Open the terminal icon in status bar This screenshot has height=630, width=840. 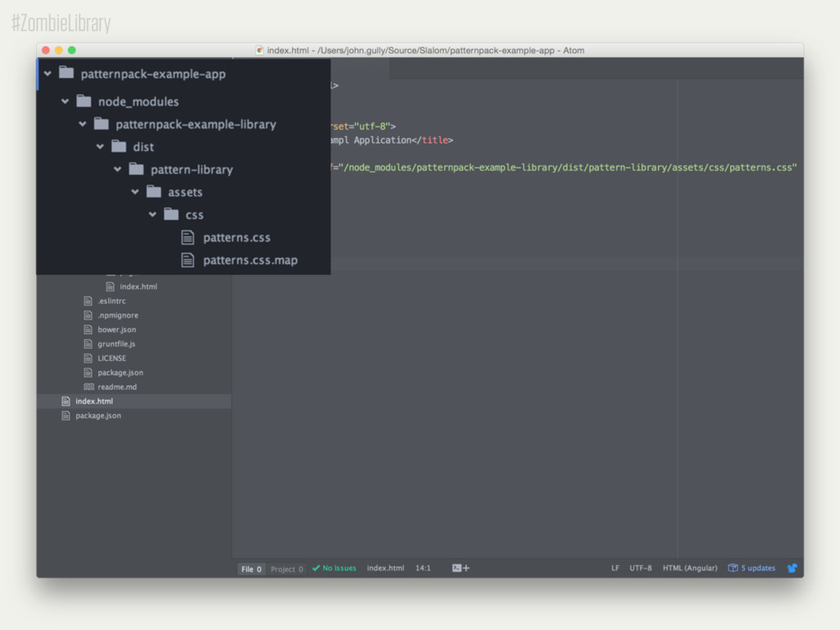tap(456, 568)
